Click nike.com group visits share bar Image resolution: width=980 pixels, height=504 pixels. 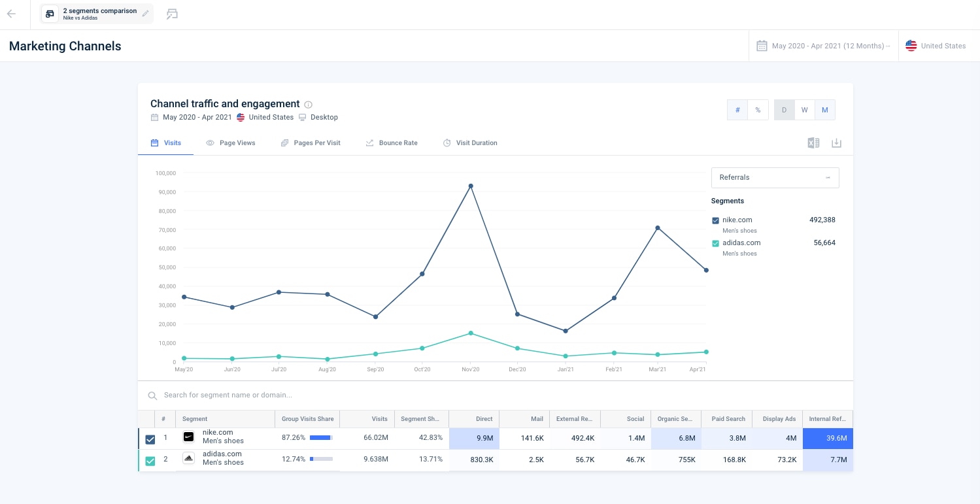click(x=321, y=437)
